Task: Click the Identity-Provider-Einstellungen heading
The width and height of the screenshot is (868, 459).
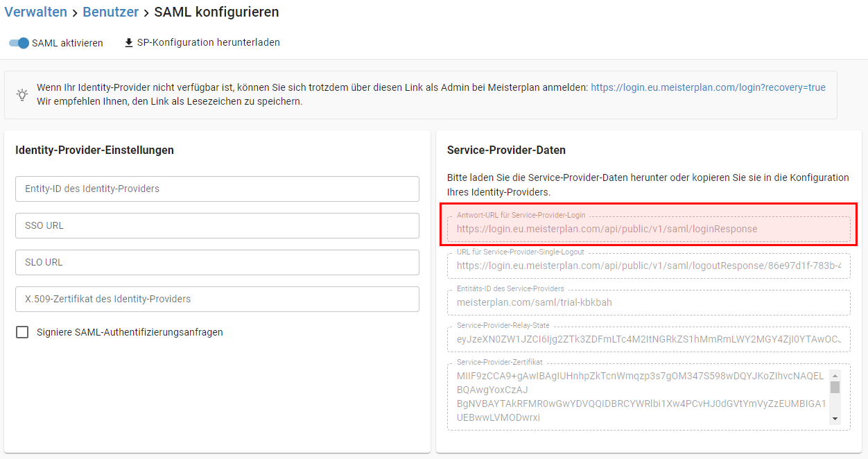Action: pos(94,150)
